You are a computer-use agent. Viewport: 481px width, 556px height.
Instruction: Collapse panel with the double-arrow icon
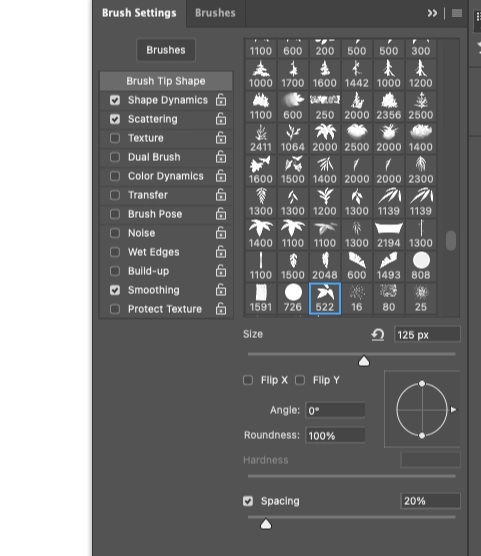click(432, 13)
